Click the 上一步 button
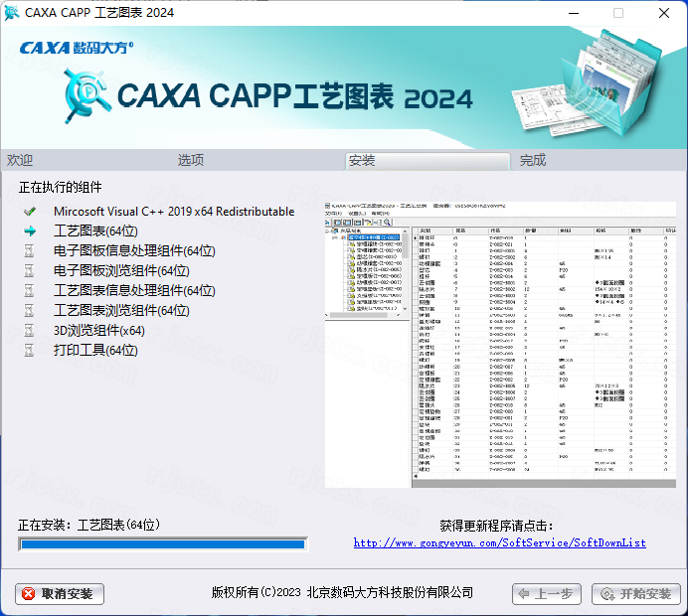The height and width of the screenshot is (616, 688). pyautogui.click(x=546, y=594)
